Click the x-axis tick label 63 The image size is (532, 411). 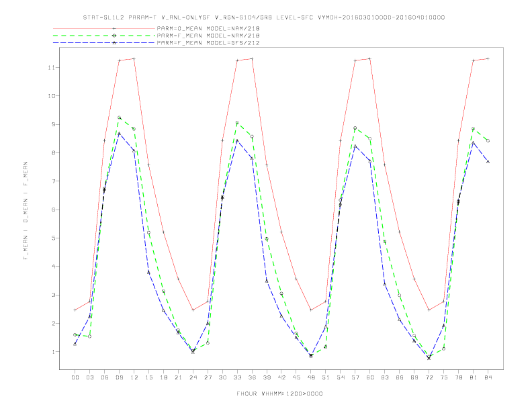click(385, 377)
